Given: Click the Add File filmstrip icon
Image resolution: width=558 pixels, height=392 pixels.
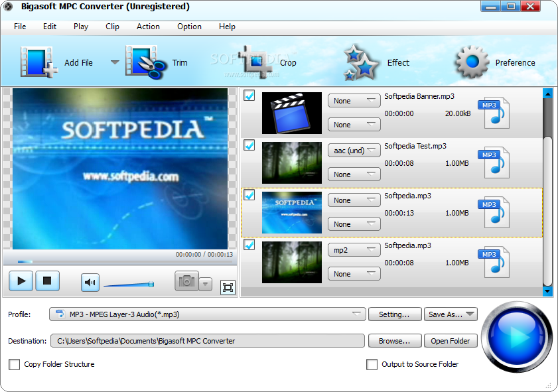Looking at the screenshot, I should click(x=38, y=62).
